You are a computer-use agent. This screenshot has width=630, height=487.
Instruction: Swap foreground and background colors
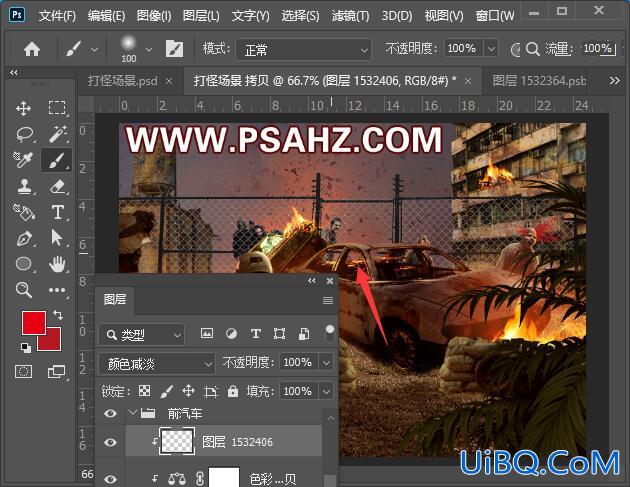(x=57, y=315)
